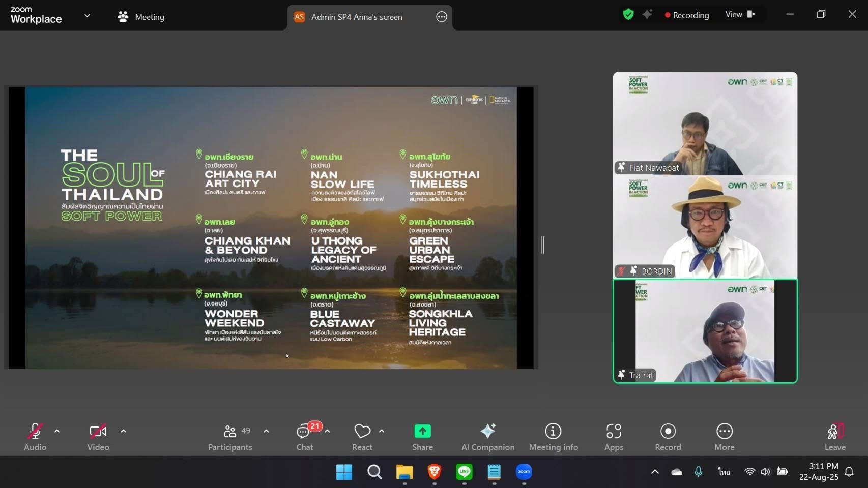Viewport: 868px width, 488px height.
Task: Open the Chat panel
Action: point(305,437)
